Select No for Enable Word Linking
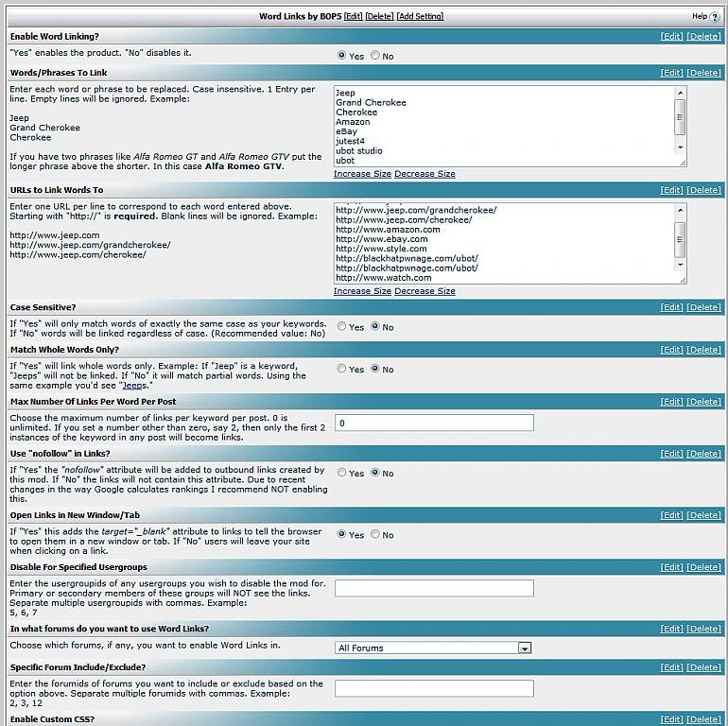728x726 pixels. [x=375, y=55]
